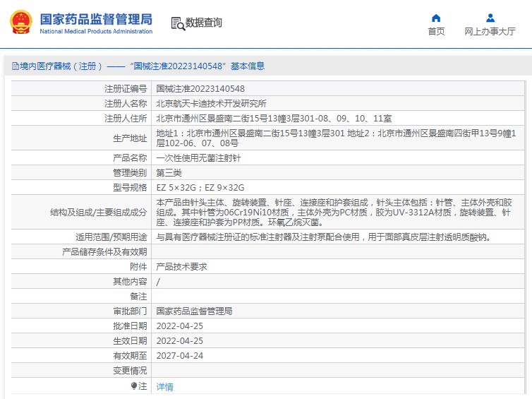The width and height of the screenshot is (532, 399).
Task: Select expiry date 2027-04-24
Action: pos(179,356)
